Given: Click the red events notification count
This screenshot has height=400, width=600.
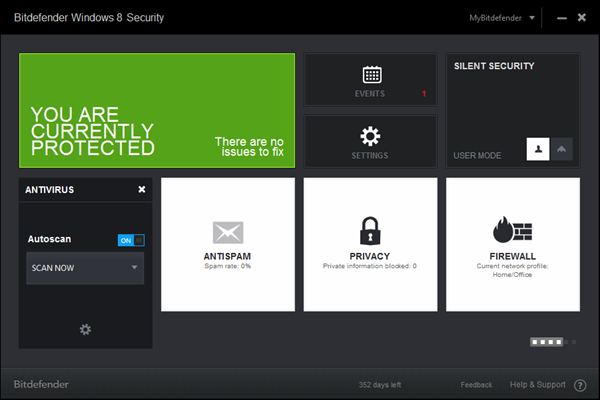Looking at the screenshot, I should click(424, 94).
